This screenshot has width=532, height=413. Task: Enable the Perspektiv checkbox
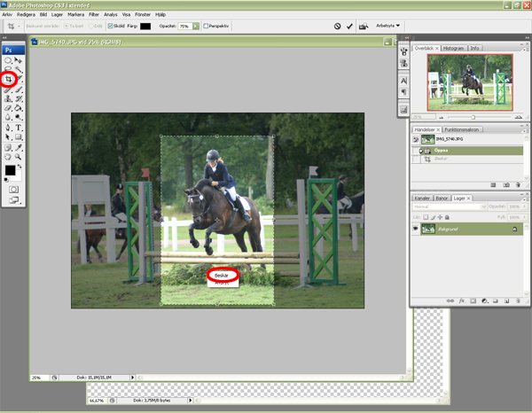(x=206, y=26)
